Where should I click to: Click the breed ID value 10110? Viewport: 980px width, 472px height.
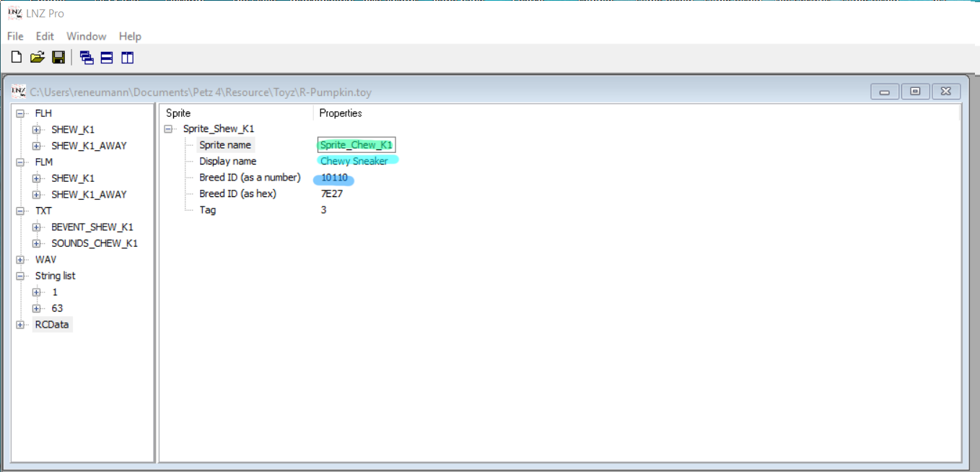point(335,178)
